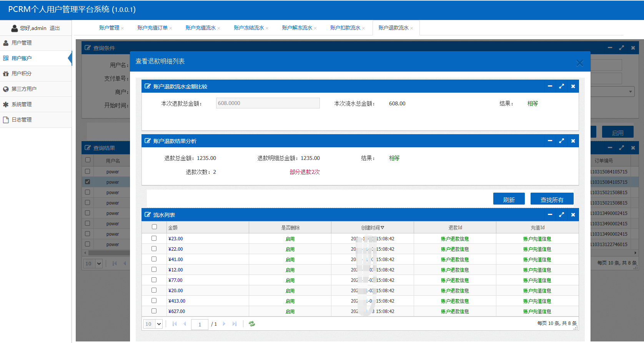Refresh the 流水列表 grid with green reload icon
The width and height of the screenshot is (644, 343).
tap(252, 324)
